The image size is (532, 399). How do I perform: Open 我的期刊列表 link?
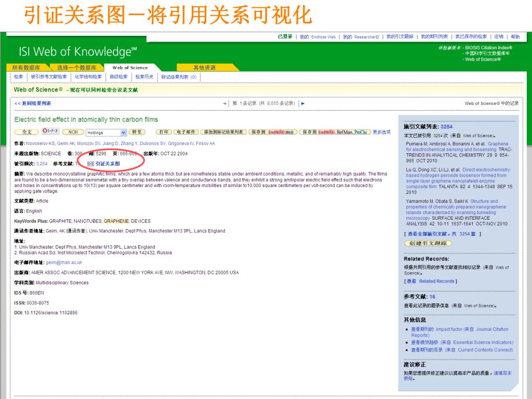click(x=434, y=37)
